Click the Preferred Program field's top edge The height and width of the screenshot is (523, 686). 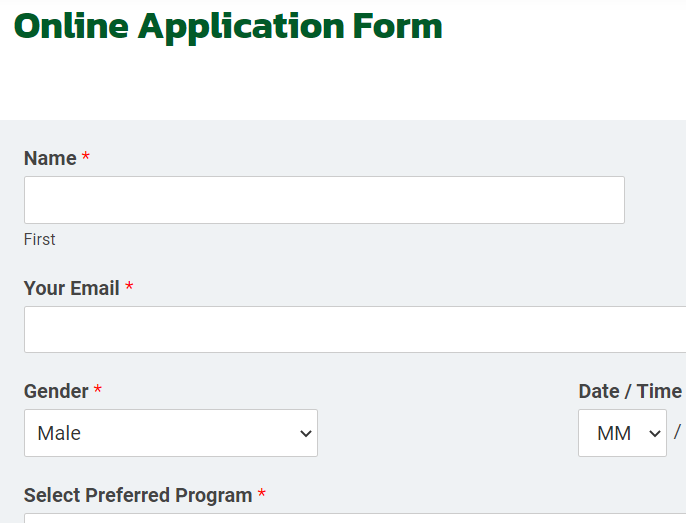pyautogui.click(x=355, y=516)
